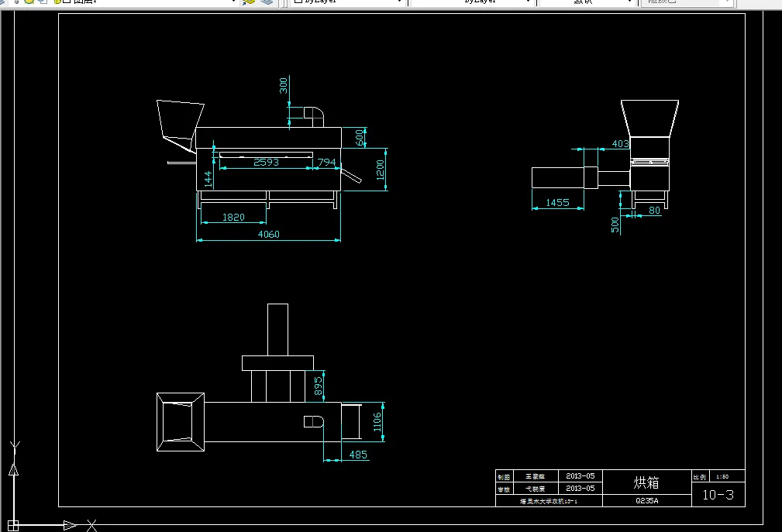Select the tall vertical duct in plan view
782x532 pixels.
pos(277,329)
